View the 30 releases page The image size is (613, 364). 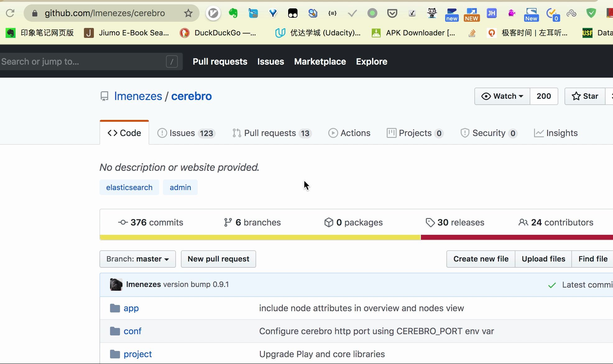click(x=455, y=222)
